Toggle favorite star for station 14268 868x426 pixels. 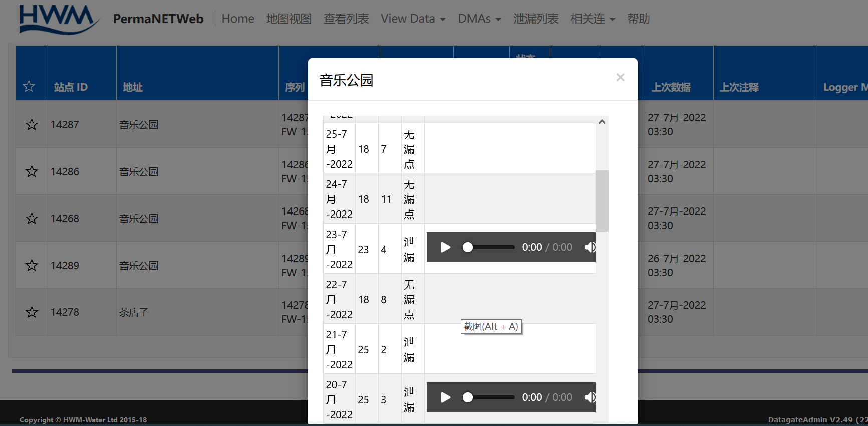[32, 219]
